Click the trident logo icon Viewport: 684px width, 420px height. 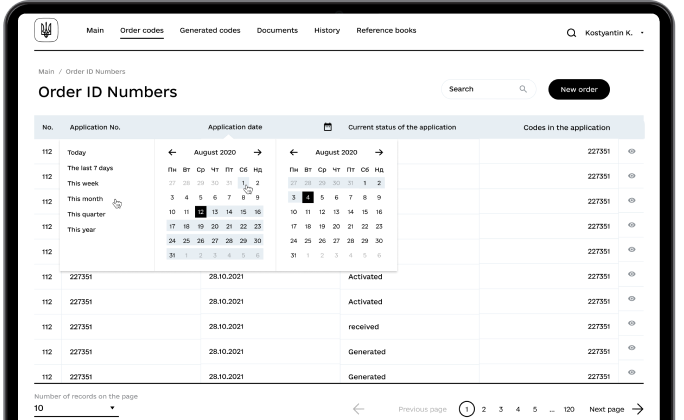click(46, 30)
